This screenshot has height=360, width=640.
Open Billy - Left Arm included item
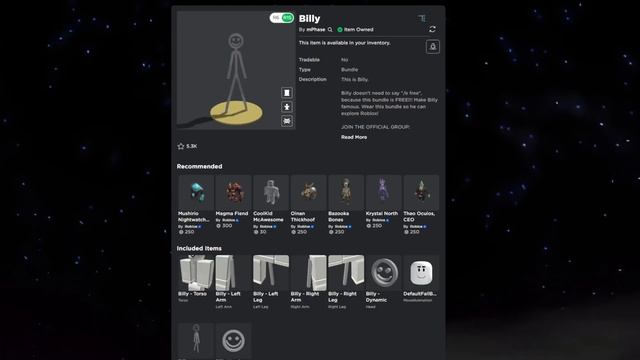pos(233,273)
